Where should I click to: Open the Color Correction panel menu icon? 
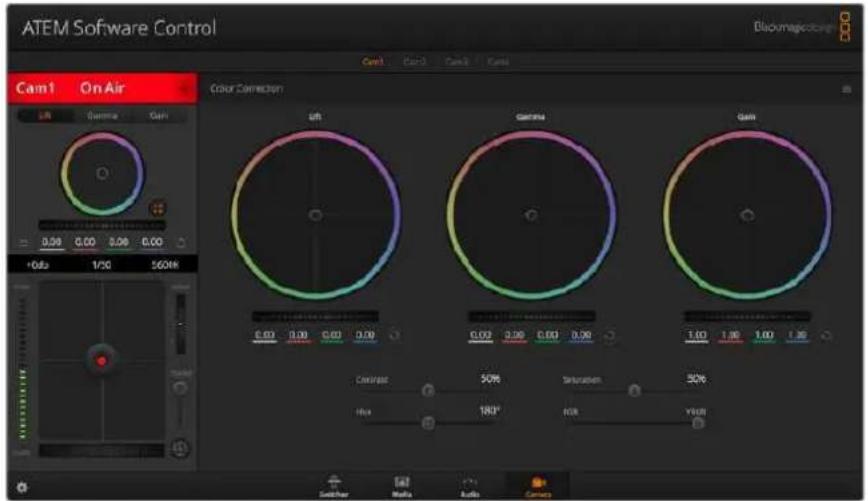(846, 89)
